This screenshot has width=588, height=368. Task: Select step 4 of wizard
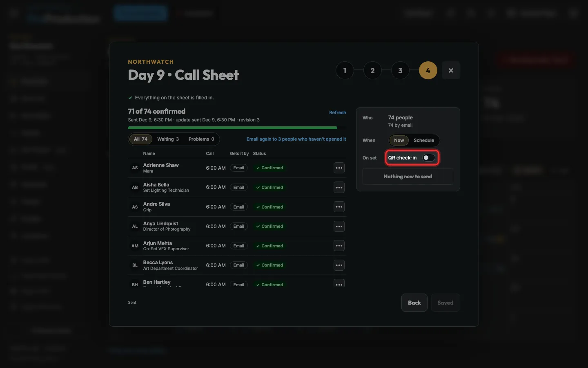[428, 71]
